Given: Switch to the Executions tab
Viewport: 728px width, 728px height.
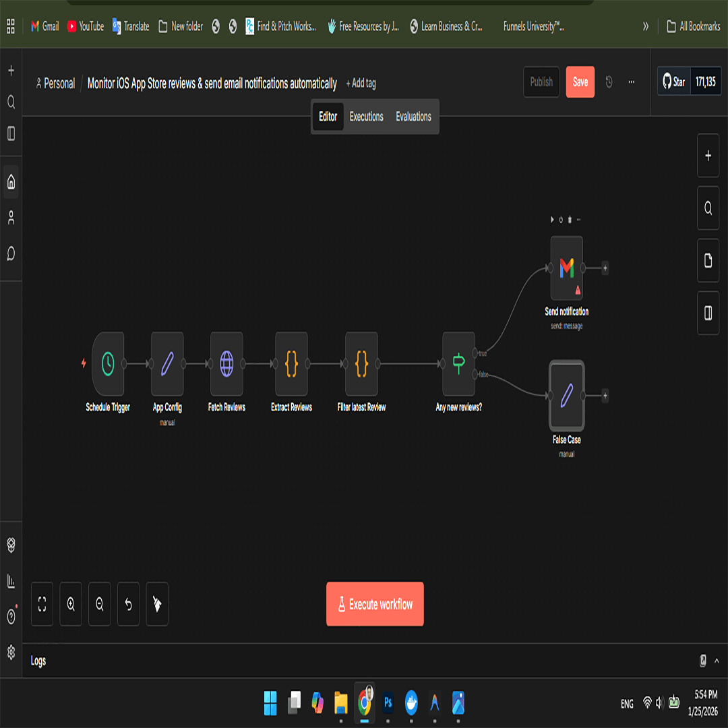Looking at the screenshot, I should click(x=365, y=117).
